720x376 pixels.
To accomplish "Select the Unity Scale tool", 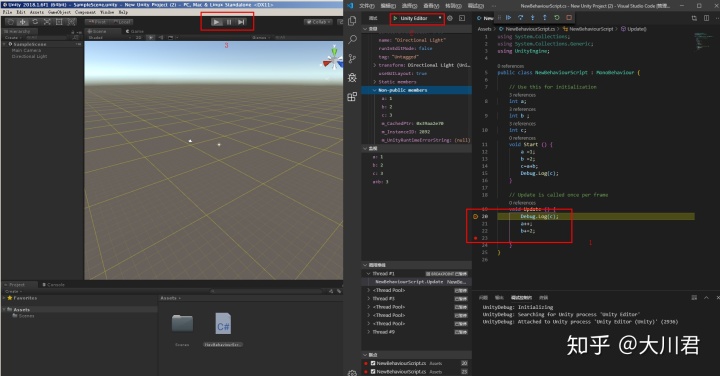I will (47, 22).
